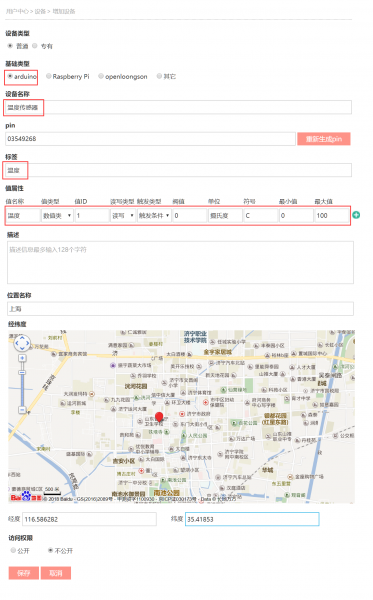Click the 经度 field showing 116.586282
Screen dimensions: 373x600
tap(89, 519)
